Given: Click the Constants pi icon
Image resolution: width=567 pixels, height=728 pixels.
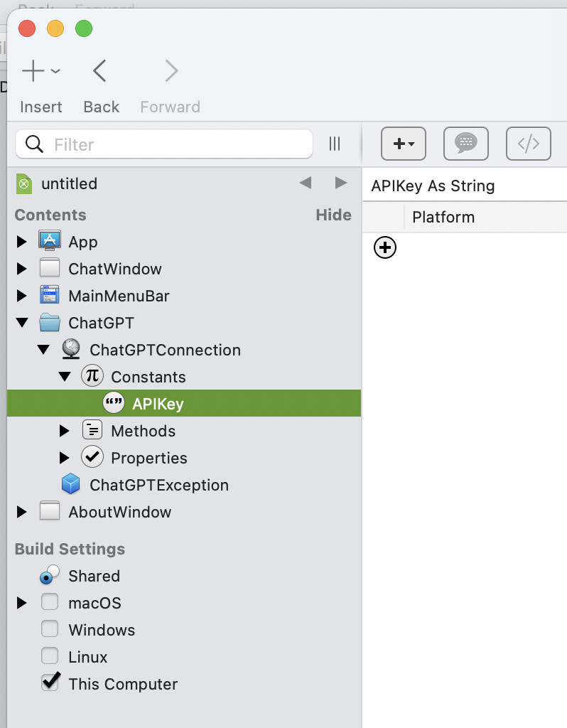Looking at the screenshot, I should (92, 375).
